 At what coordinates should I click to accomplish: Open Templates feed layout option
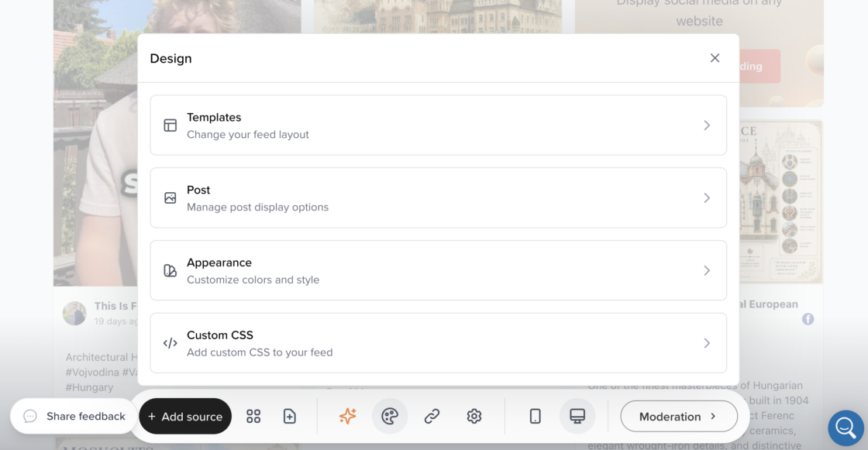[438, 125]
